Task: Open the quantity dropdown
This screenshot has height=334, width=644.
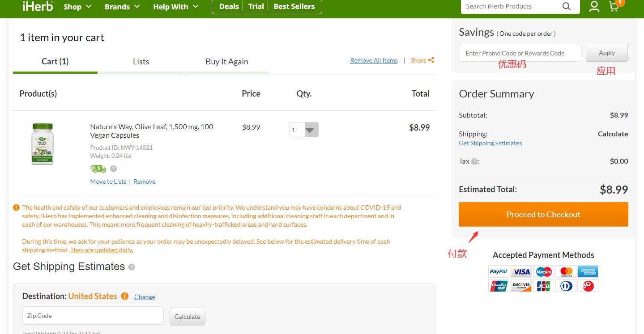Action: (x=304, y=130)
